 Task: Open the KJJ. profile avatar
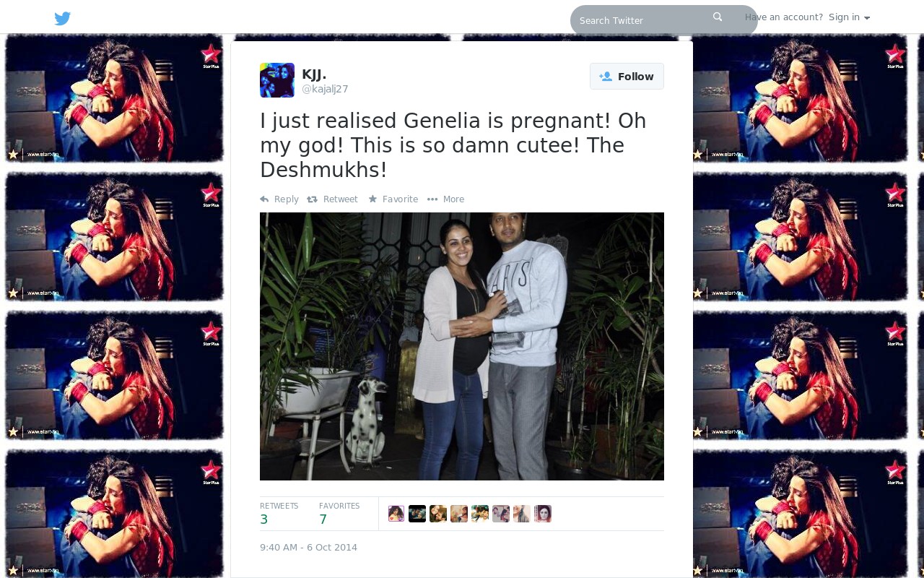pyautogui.click(x=277, y=80)
